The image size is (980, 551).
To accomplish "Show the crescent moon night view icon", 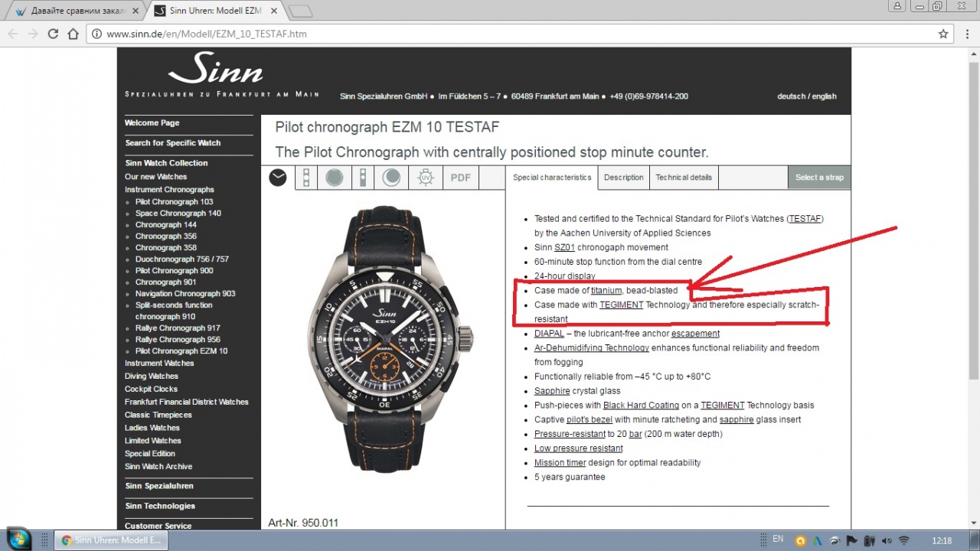I will coord(391,178).
